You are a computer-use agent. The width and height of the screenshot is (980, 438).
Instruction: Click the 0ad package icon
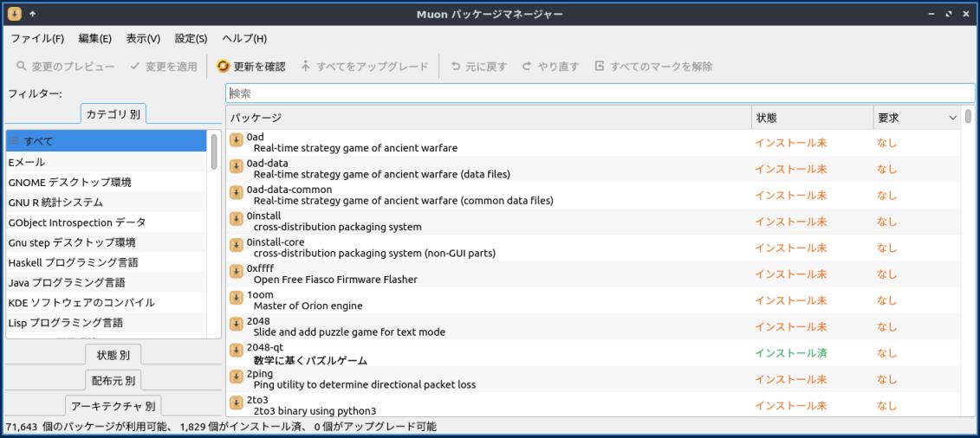(x=237, y=140)
